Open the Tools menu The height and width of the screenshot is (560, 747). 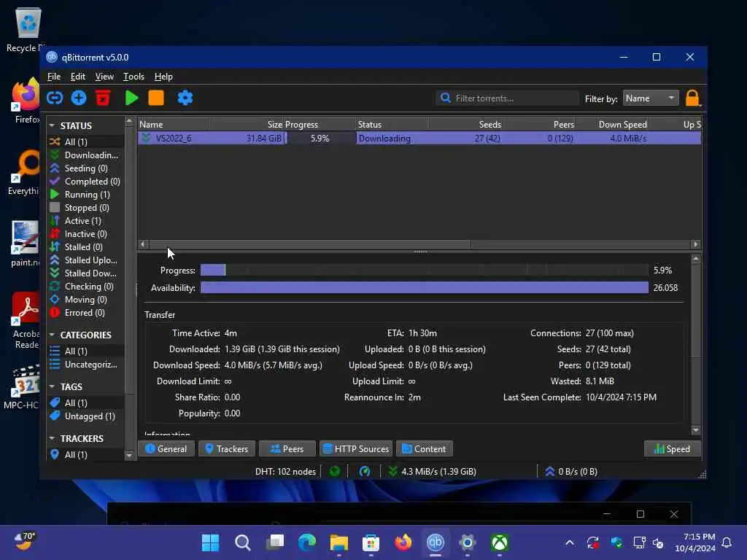pos(134,77)
